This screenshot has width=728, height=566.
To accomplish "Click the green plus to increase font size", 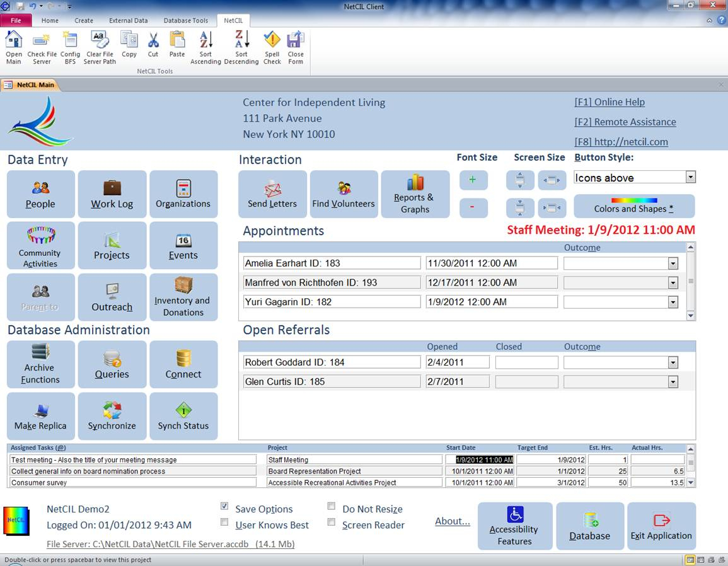I will click(473, 180).
